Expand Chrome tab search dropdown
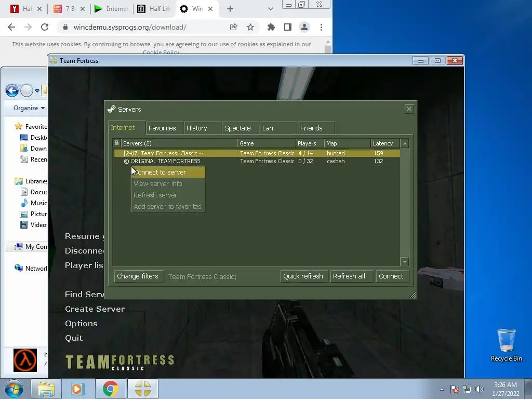This screenshot has width=532, height=399. (270, 9)
